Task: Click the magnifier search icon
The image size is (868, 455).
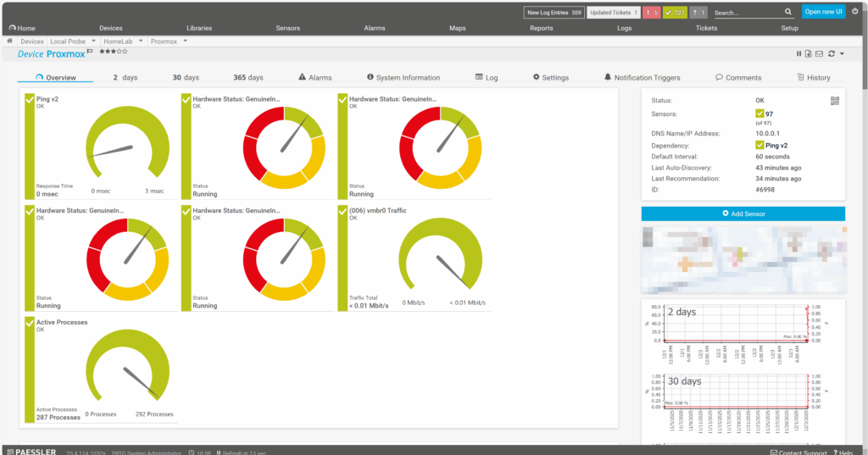Action: coord(787,12)
